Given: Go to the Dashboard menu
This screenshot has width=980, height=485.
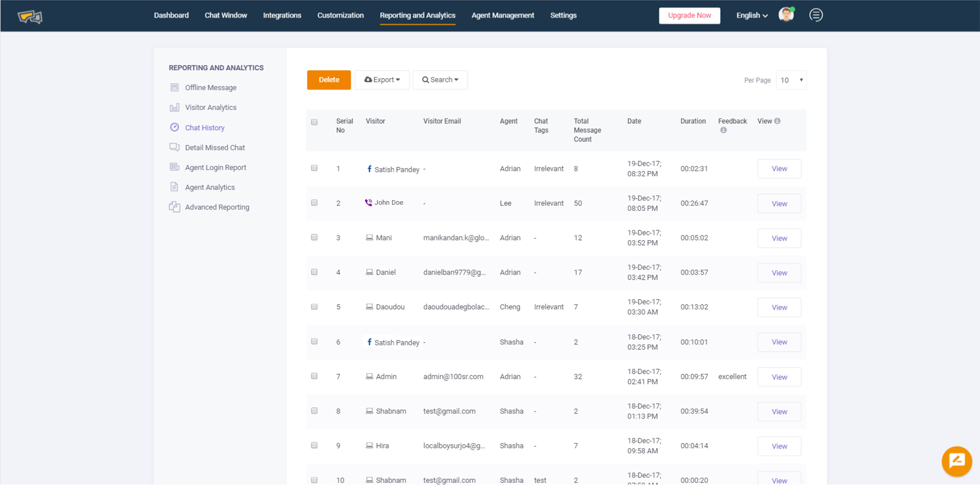Looking at the screenshot, I should click(171, 15).
